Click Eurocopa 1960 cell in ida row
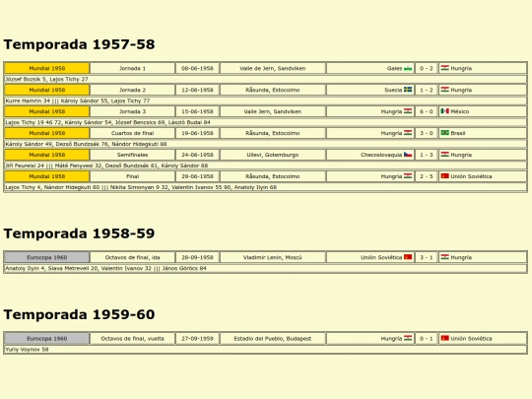Viewport: 532px width, 399px height. [x=47, y=257]
